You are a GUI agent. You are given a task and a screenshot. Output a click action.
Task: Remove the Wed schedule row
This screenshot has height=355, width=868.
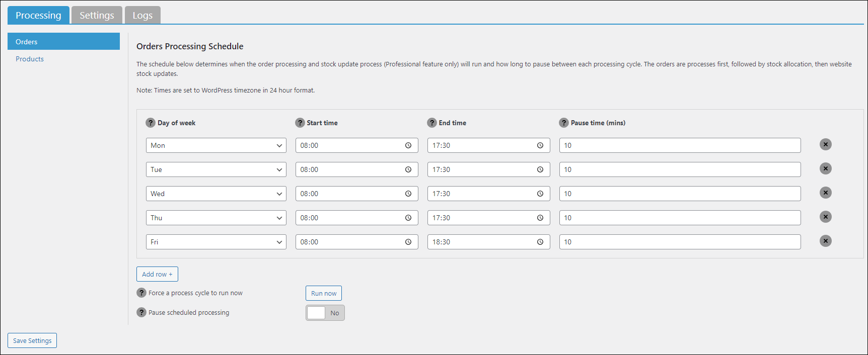[825, 193]
